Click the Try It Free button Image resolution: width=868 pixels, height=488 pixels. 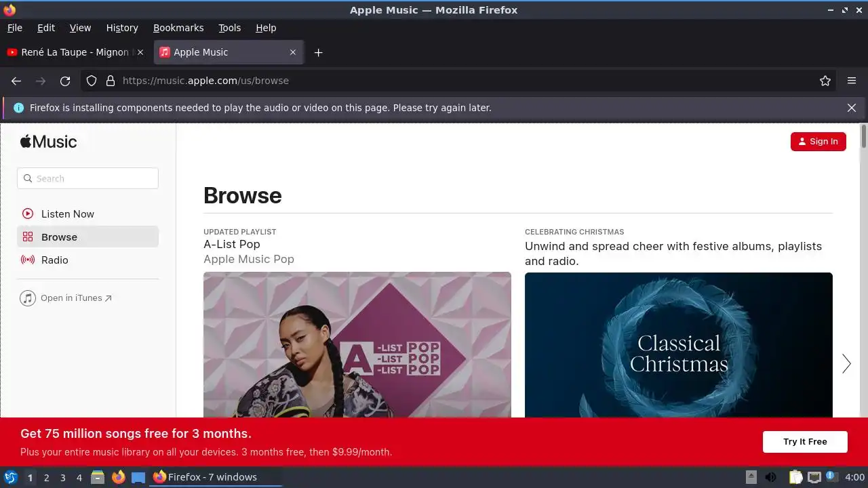pyautogui.click(x=805, y=441)
